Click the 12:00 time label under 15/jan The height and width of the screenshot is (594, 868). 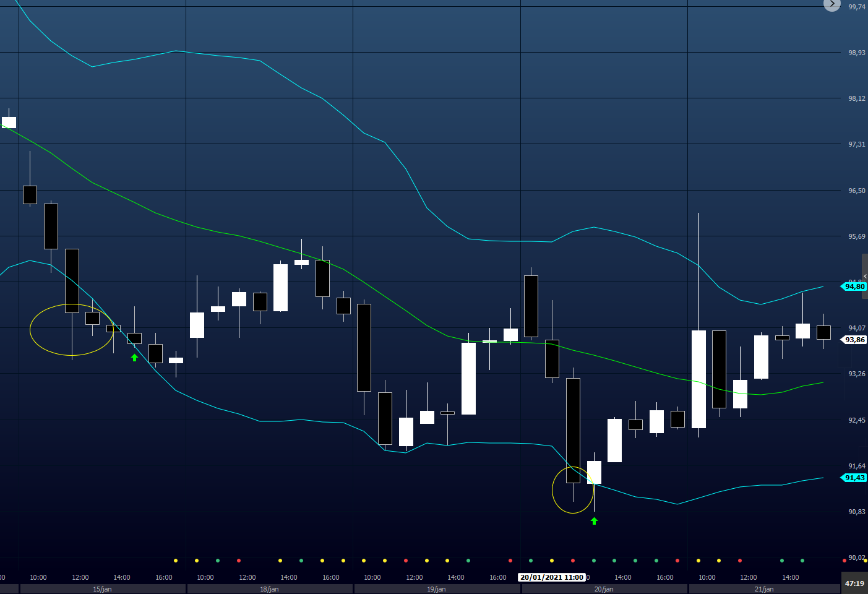[x=80, y=577]
